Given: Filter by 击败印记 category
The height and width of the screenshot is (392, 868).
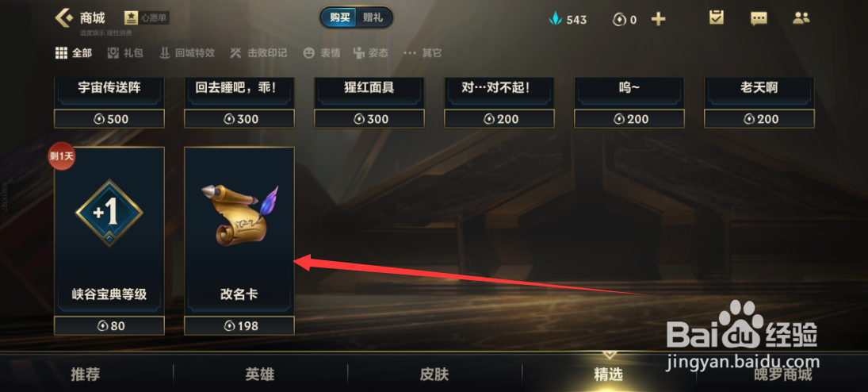Looking at the screenshot, I should [258, 53].
